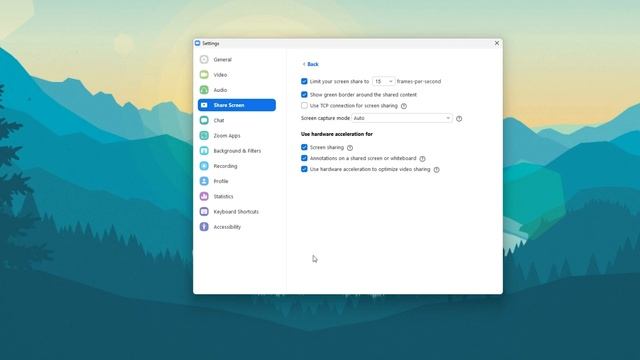Click the Keyboard Shortcuts icon
This screenshot has width=640, height=360.
pos(204,211)
